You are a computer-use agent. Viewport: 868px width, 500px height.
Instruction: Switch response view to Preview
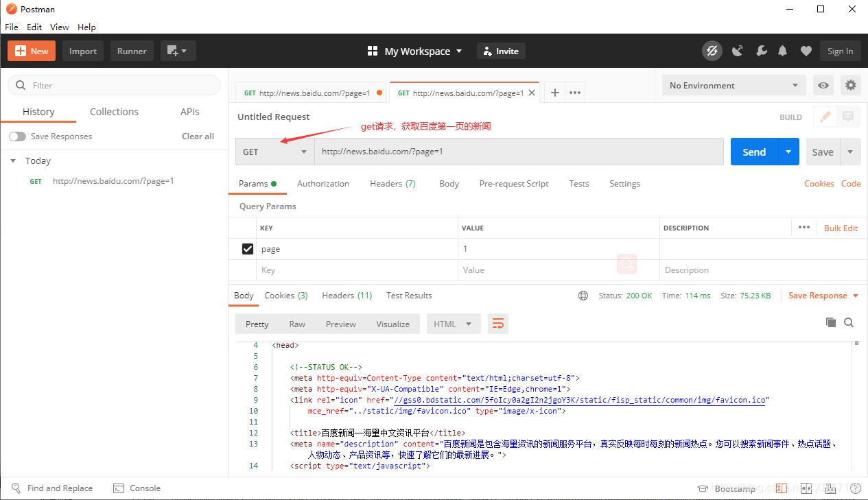click(341, 324)
